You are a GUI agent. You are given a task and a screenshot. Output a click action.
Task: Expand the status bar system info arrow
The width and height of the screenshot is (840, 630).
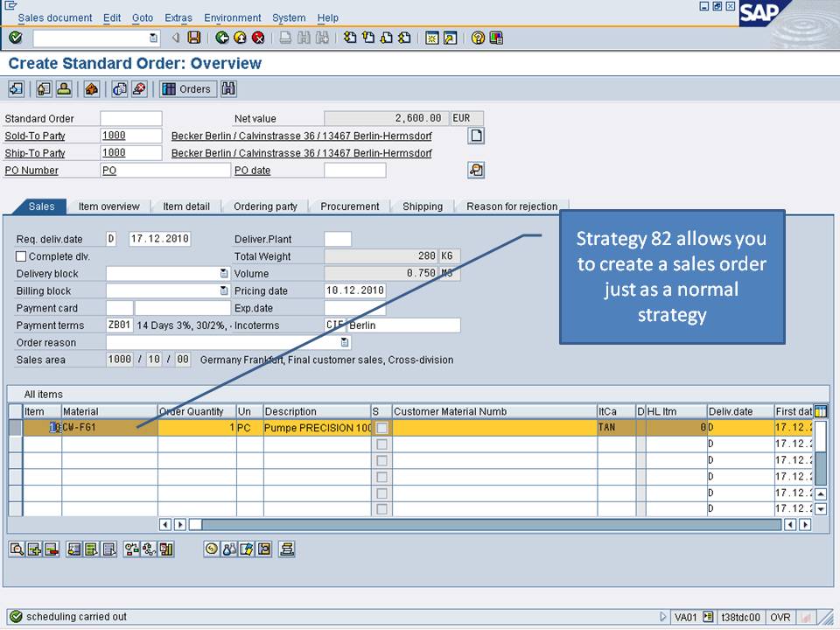662,617
